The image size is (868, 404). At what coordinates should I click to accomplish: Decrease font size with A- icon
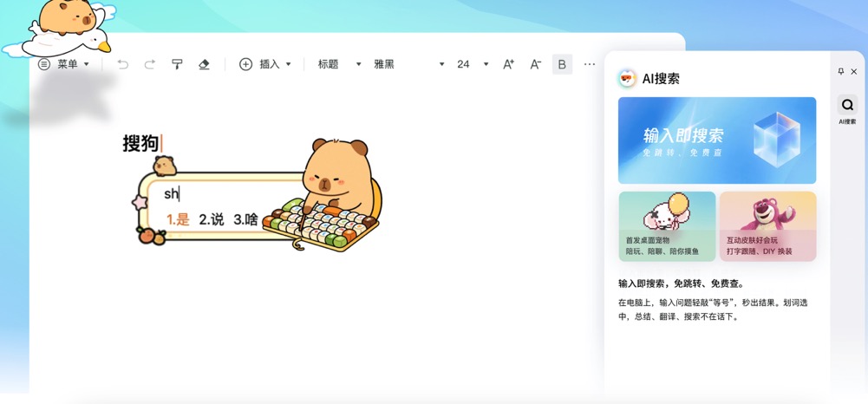(x=535, y=64)
